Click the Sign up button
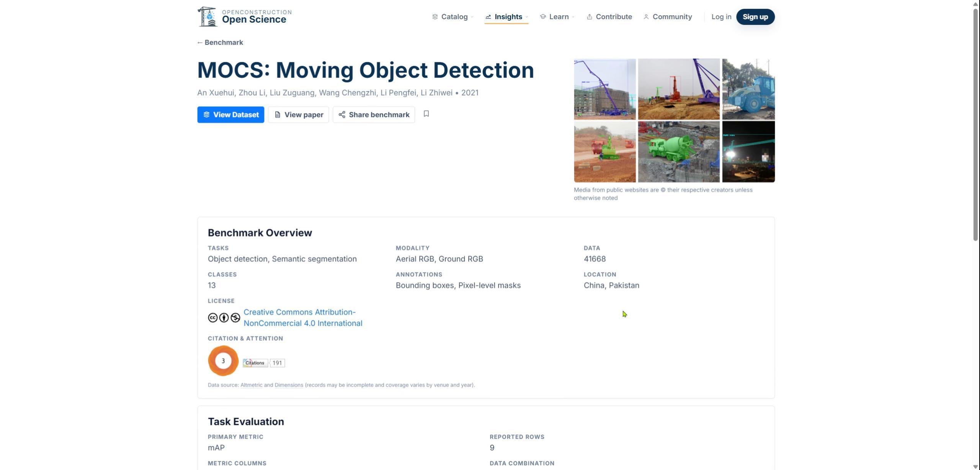The width and height of the screenshot is (980, 470). click(x=755, y=17)
